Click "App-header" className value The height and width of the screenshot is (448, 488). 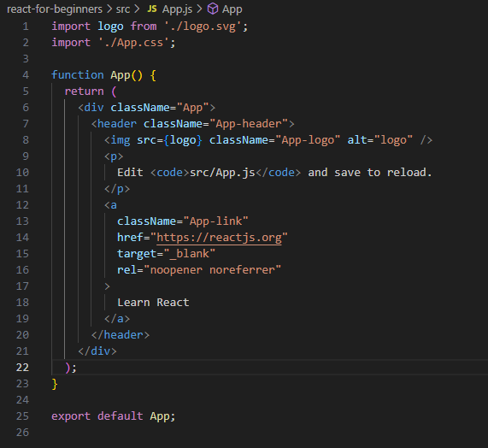pos(249,124)
